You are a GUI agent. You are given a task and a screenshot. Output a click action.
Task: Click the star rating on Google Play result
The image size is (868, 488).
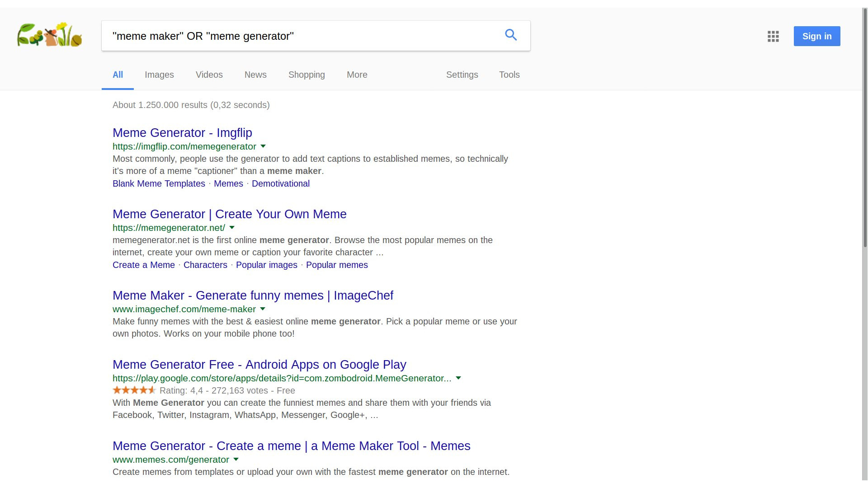[134, 390]
